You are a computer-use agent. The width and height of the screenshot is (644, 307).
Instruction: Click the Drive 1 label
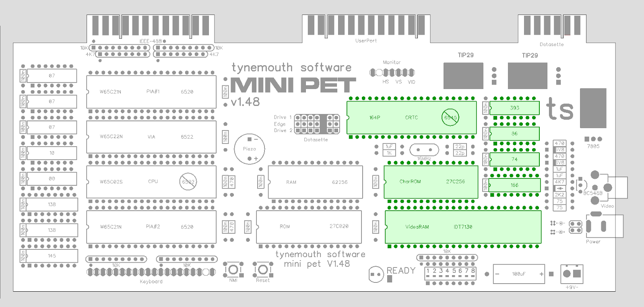(283, 117)
